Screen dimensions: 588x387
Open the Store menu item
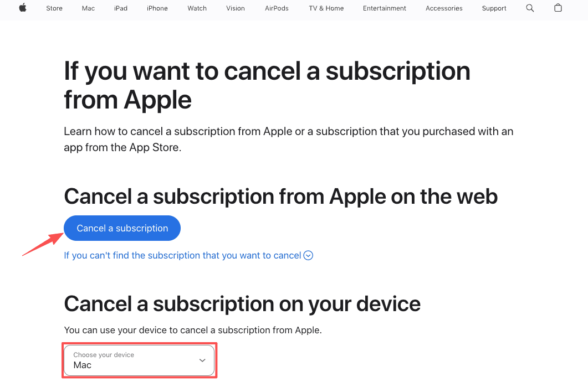click(x=54, y=8)
